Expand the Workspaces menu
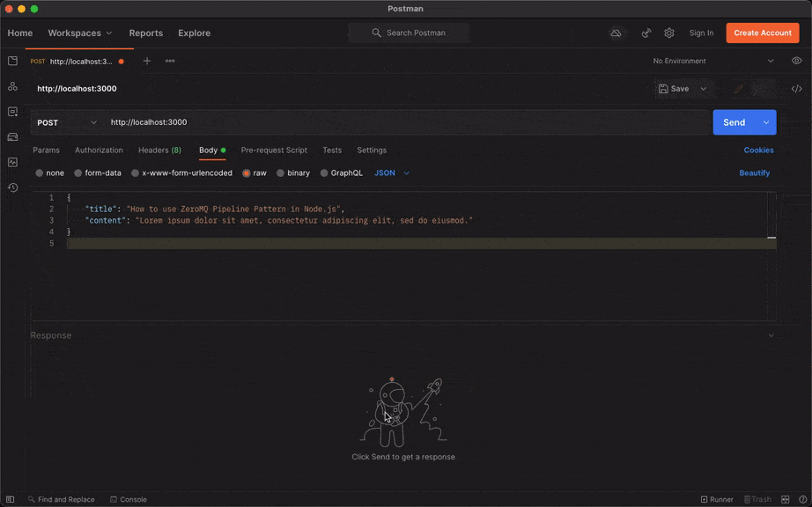Screen dimensions: 812x507 80,33
